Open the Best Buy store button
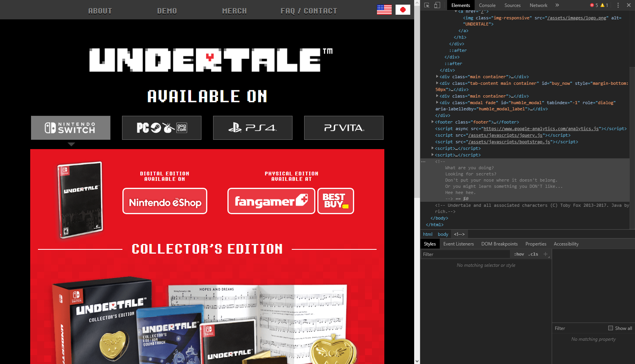 (x=336, y=201)
